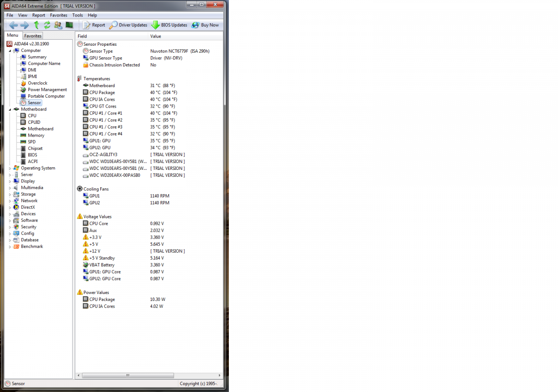
Task: Select the Sensor Type row
Action: click(x=149, y=51)
